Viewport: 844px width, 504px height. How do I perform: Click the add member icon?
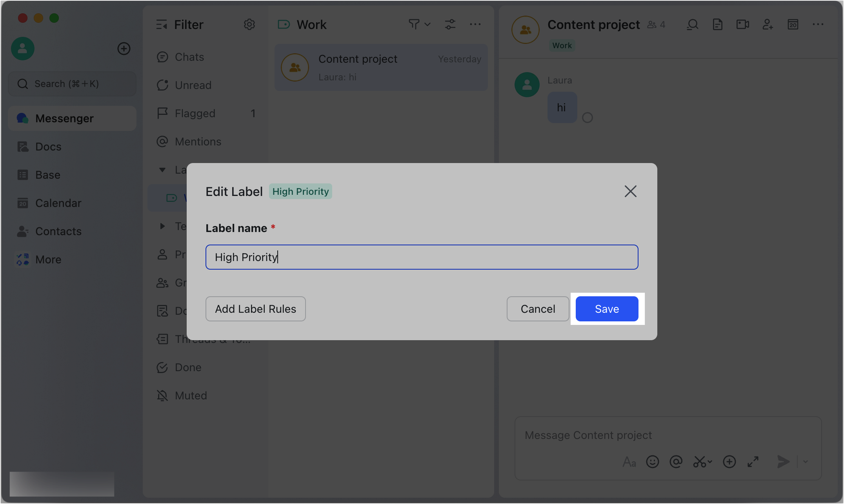pos(768,25)
